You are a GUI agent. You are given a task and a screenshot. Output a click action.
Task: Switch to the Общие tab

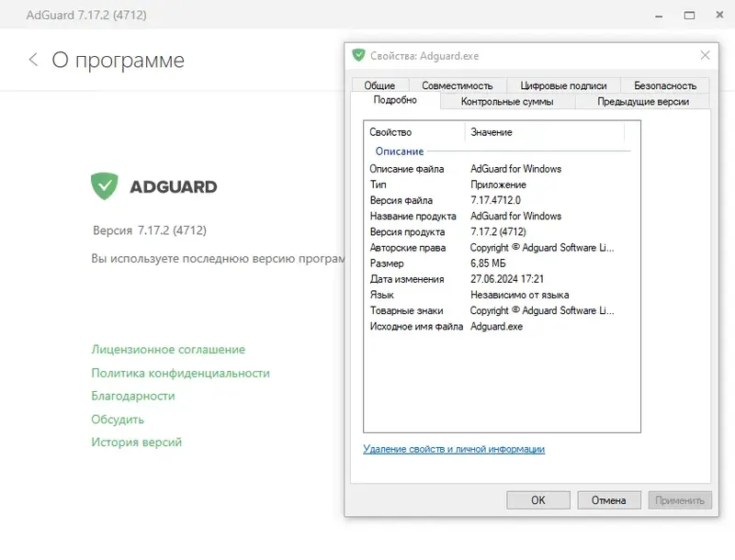pyautogui.click(x=379, y=85)
